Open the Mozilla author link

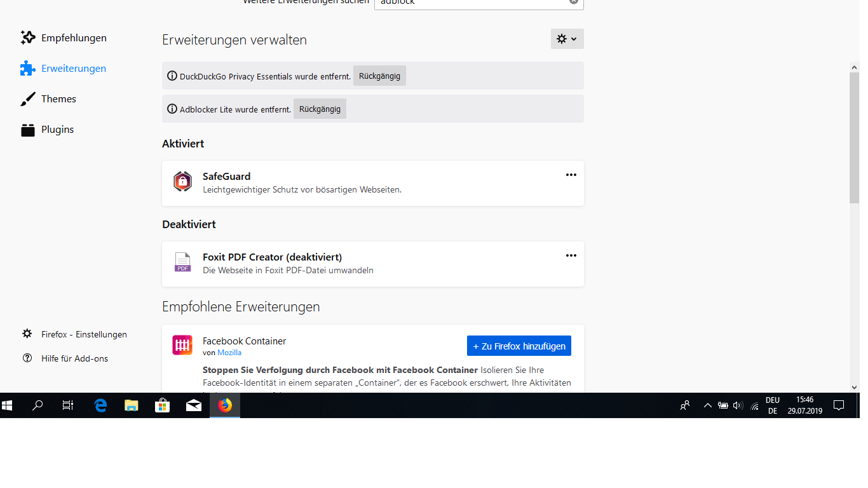click(229, 353)
